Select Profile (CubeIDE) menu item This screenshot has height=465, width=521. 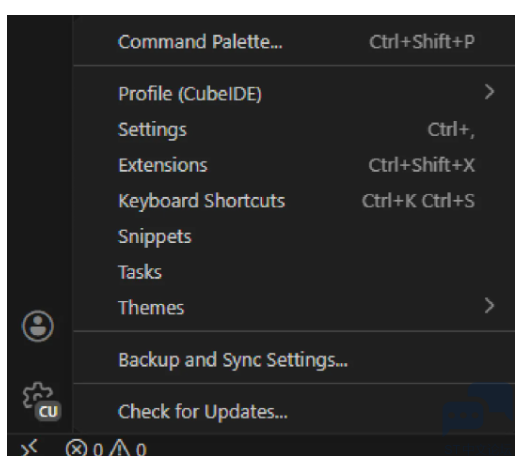pos(294,94)
